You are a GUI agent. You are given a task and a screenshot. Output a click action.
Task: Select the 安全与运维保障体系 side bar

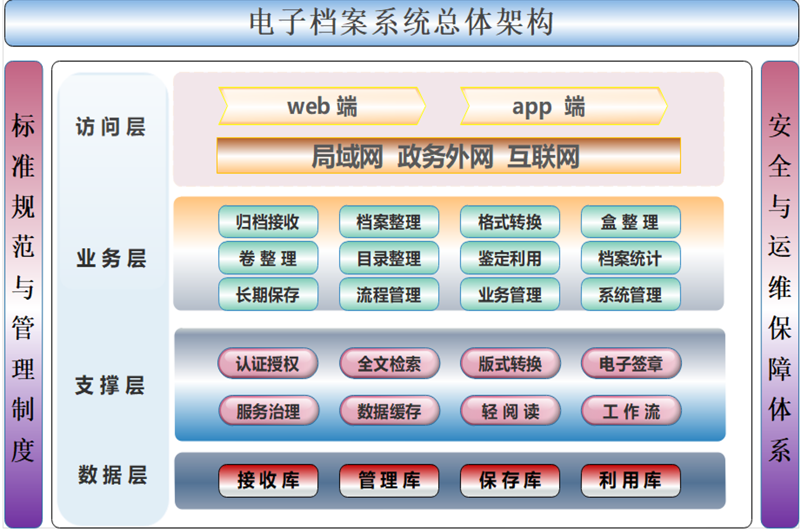point(779,294)
